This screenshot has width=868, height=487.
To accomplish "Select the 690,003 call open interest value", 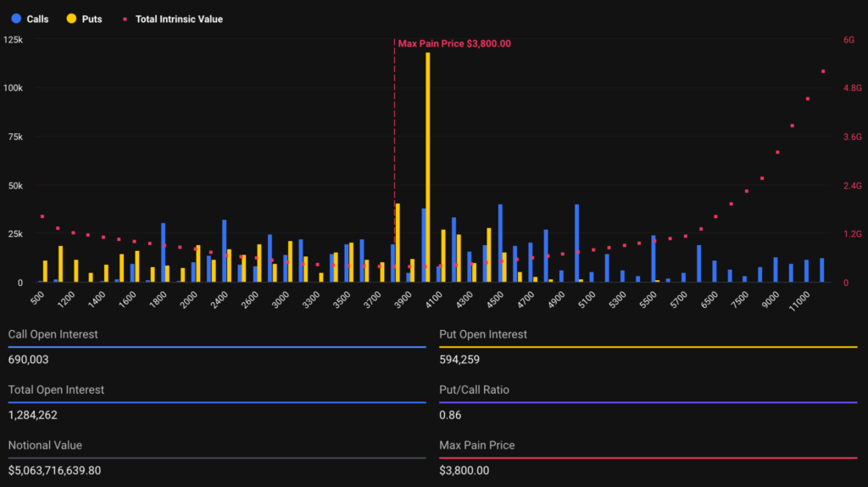I will (28, 360).
